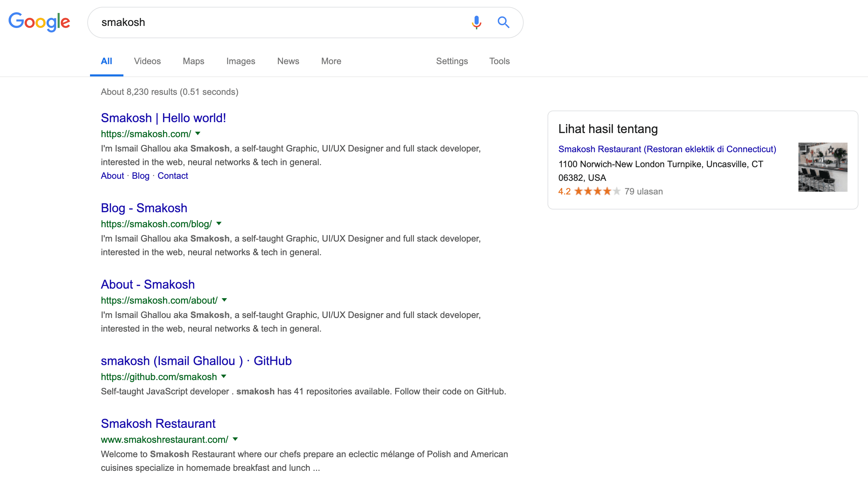This screenshot has width=868, height=479.
Task: Select the Images tab
Action: point(240,61)
